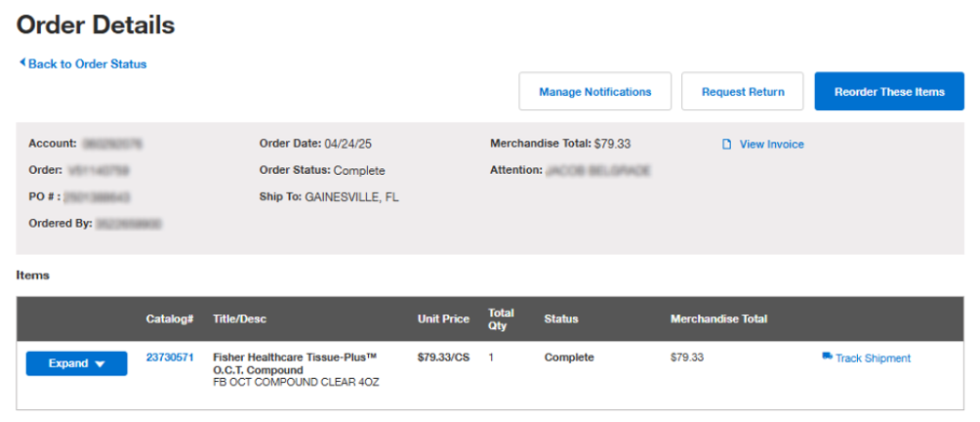Select the Unit Price column header

click(443, 318)
